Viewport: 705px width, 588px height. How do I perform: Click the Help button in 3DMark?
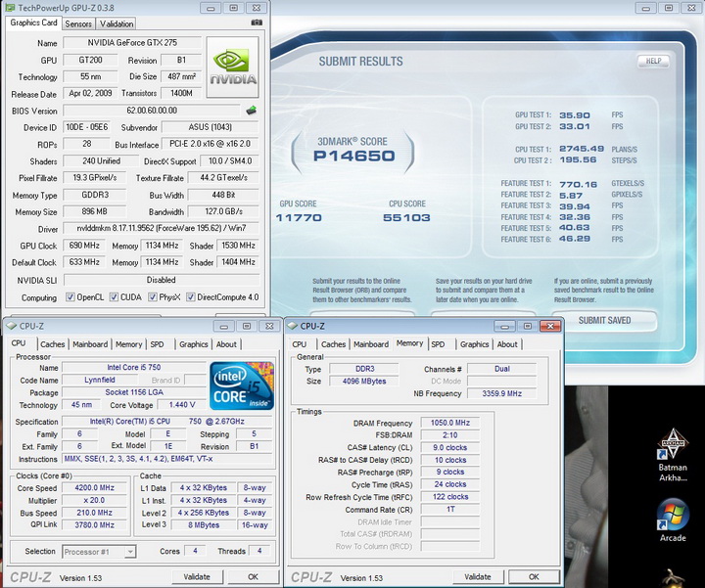click(x=653, y=61)
